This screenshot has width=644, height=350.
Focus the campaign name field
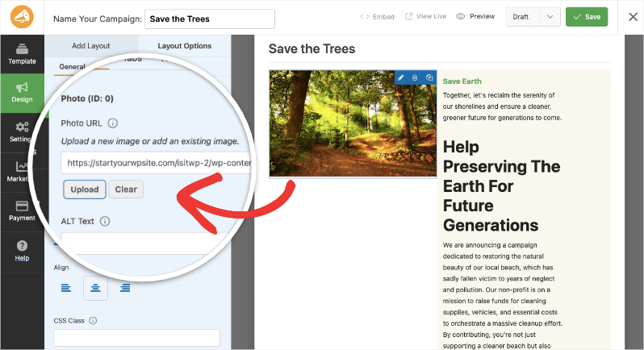coord(210,19)
